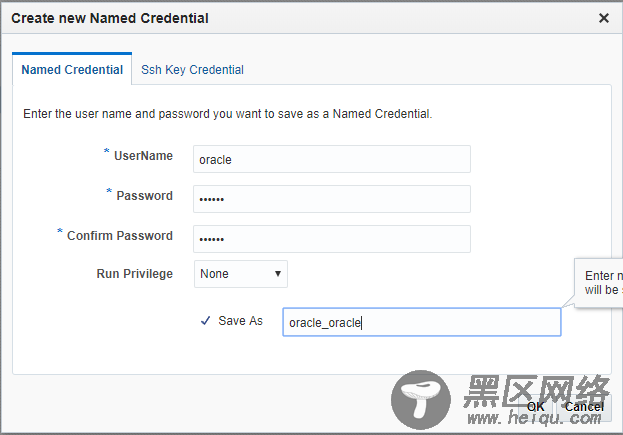Click the Cancel button
623x435 pixels.
point(584,407)
